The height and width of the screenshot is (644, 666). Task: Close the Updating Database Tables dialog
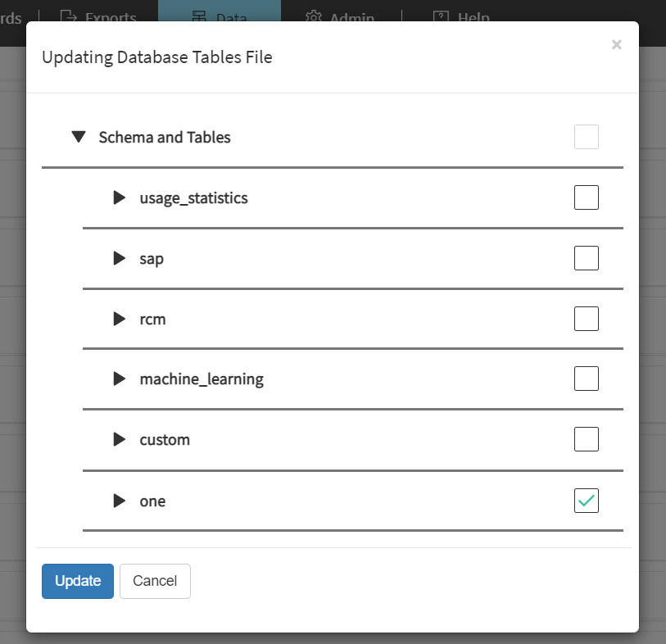(x=616, y=45)
